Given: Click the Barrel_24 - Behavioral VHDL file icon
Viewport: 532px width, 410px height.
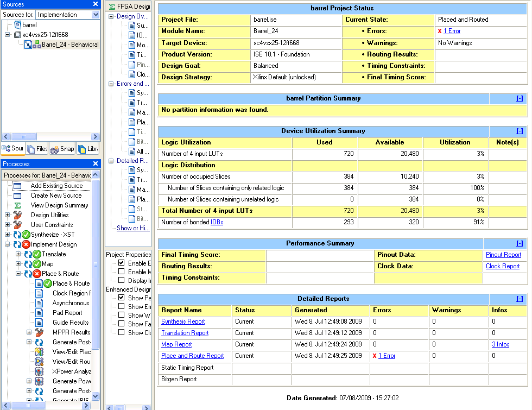Looking at the screenshot, I should 28,45.
